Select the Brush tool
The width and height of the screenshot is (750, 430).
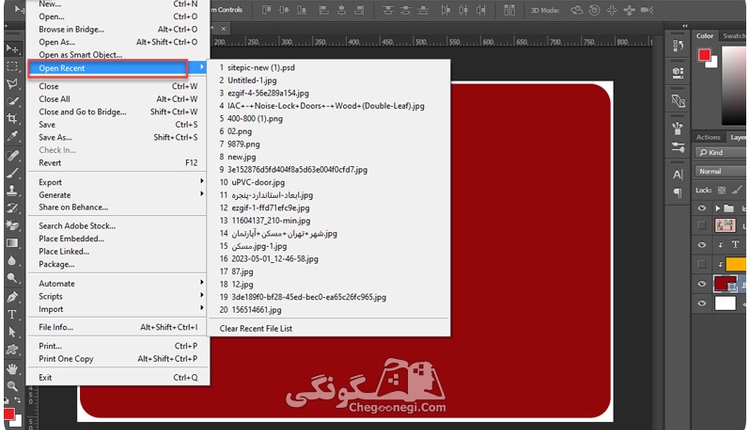click(x=12, y=173)
